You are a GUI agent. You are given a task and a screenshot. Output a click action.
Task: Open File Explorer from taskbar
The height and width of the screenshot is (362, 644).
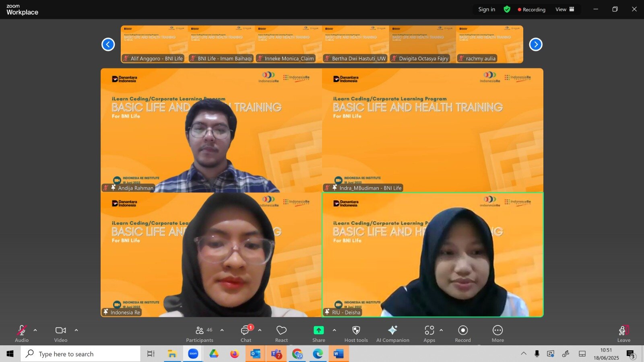click(172, 354)
